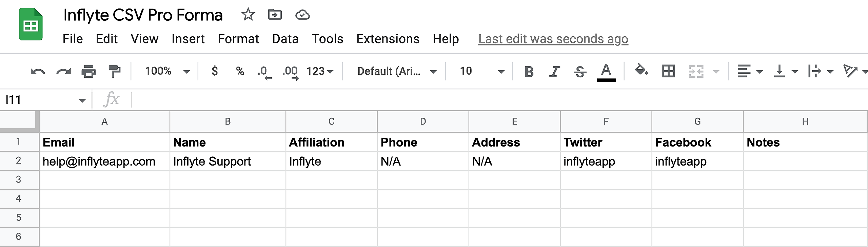The width and height of the screenshot is (868, 247).
Task: Open the Extensions menu
Action: click(x=388, y=39)
